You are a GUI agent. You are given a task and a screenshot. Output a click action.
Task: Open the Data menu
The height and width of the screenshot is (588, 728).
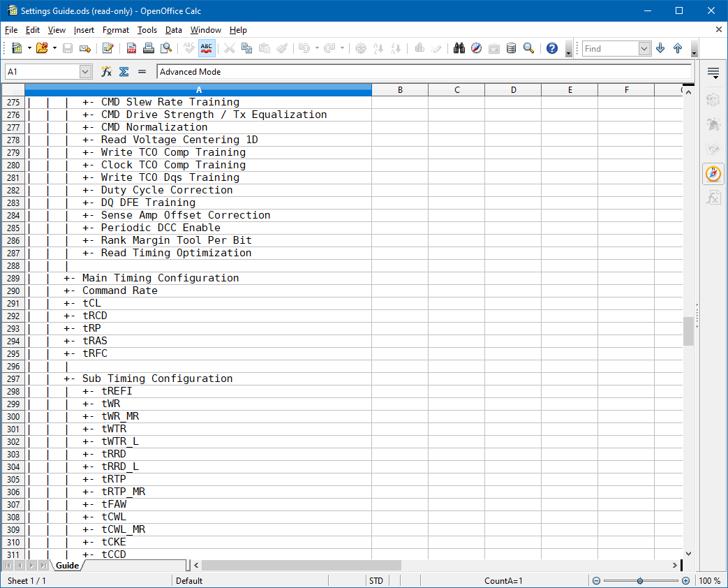(174, 30)
